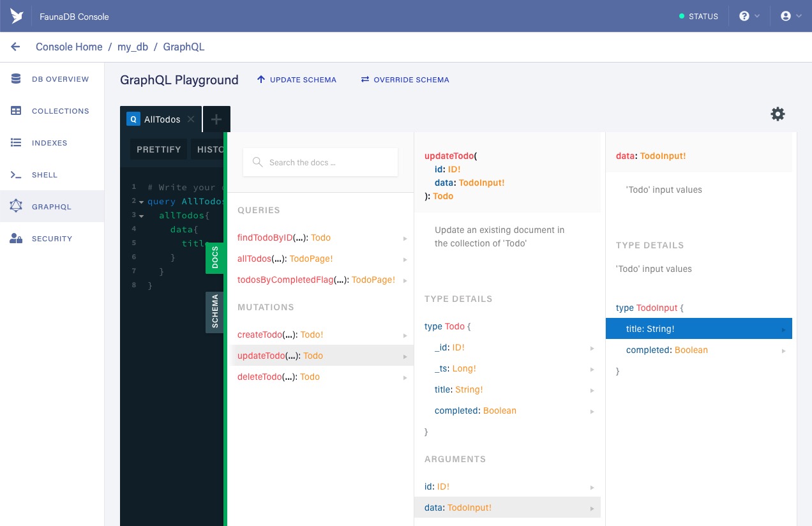This screenshot has height=526, width=812.
Task: Click the Security lock-person icon
Action: [16, 239]
